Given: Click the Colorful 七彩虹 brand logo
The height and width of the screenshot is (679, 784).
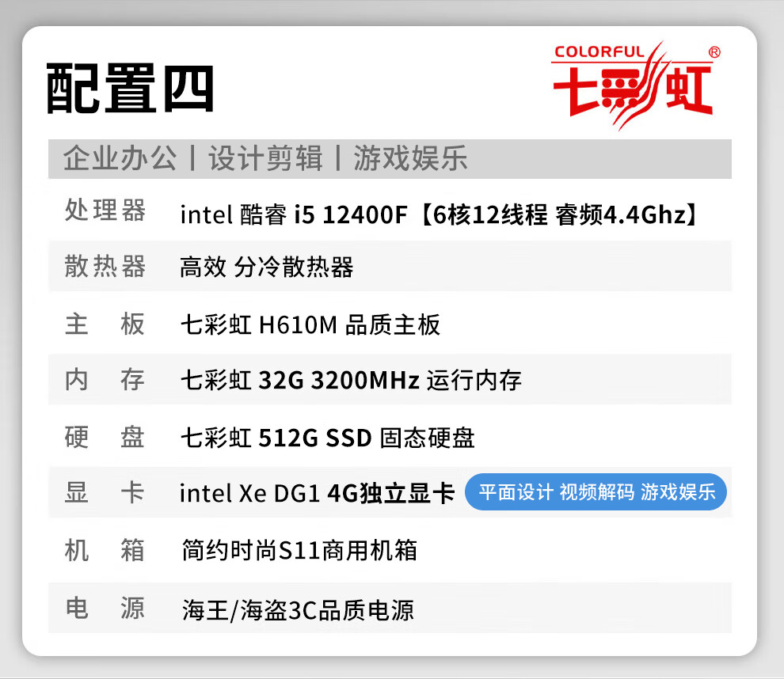Looking at the screenshot, I should 636,85.
